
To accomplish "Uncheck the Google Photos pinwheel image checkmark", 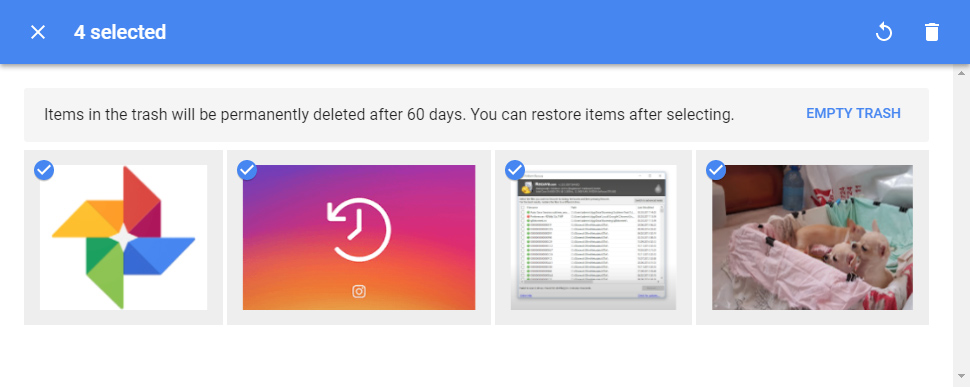I will pos(44,170).
